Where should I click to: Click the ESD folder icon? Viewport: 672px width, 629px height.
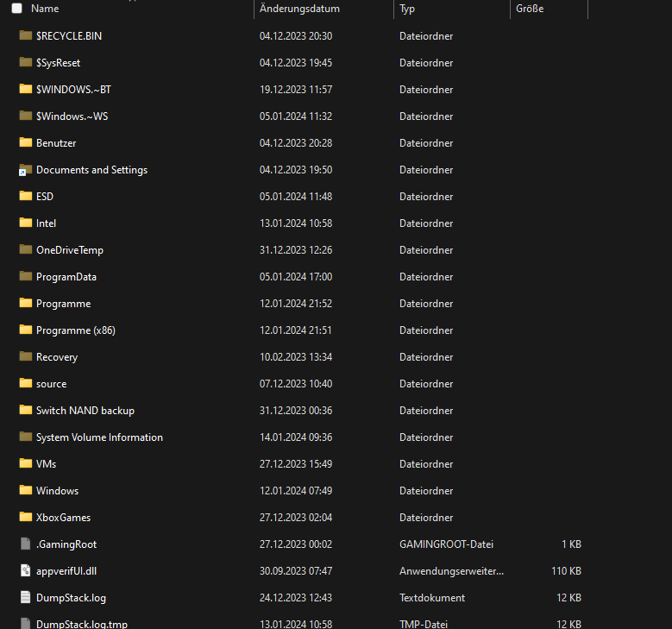[26, 196]
